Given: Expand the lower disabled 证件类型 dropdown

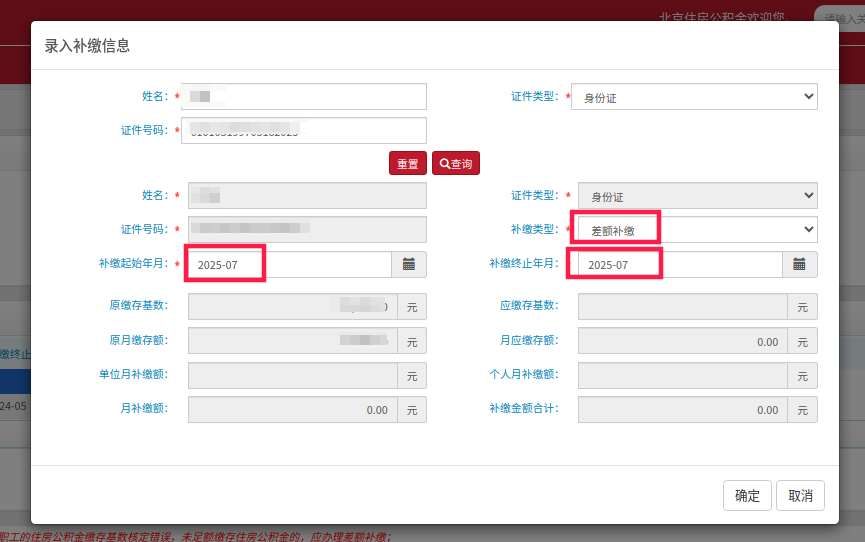Looking at the screenshot, I should point(693,197).
